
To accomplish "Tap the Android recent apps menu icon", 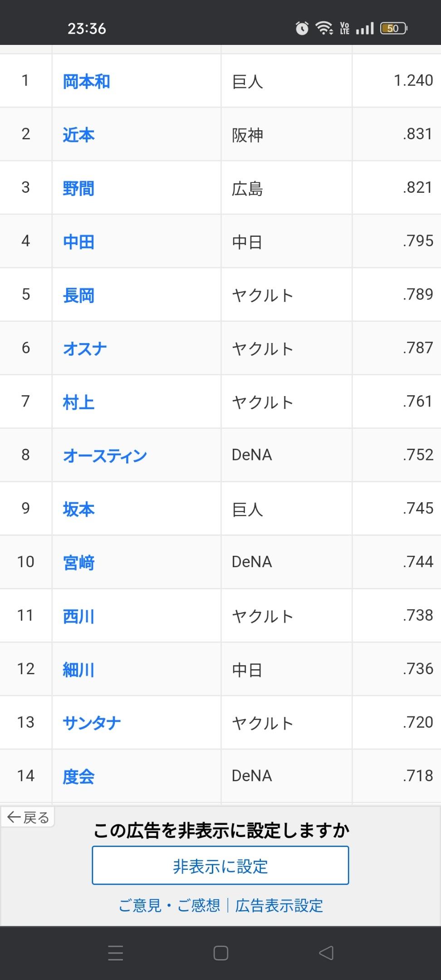I will tap(116, 953).
